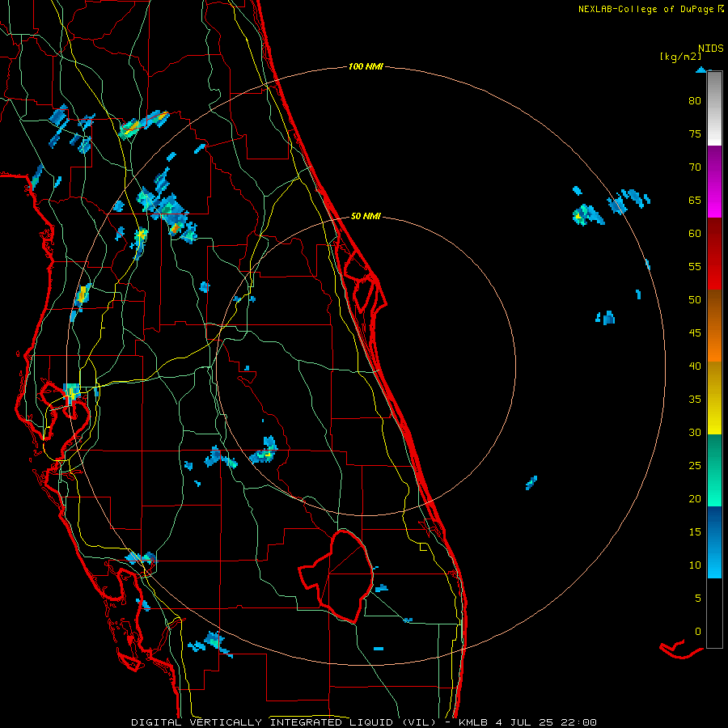The width and height of the screenshot is (728, 728).
Task: Select the NIDS label above the scale
Action: point(710,49)
